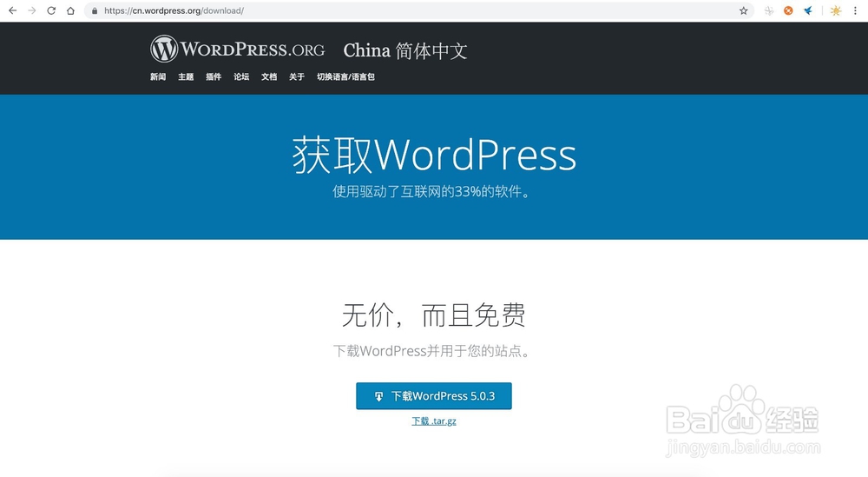
Task: Open the browser three-dot menu
Action: (855, 10)
